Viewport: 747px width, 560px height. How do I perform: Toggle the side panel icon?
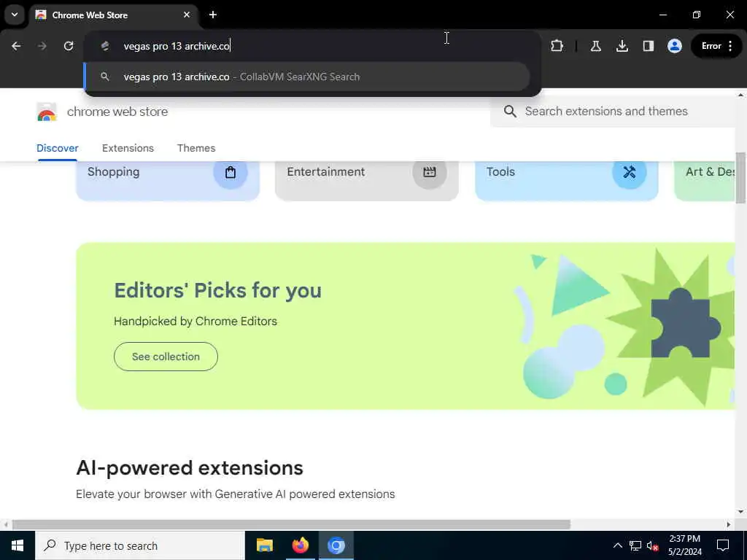648,46
